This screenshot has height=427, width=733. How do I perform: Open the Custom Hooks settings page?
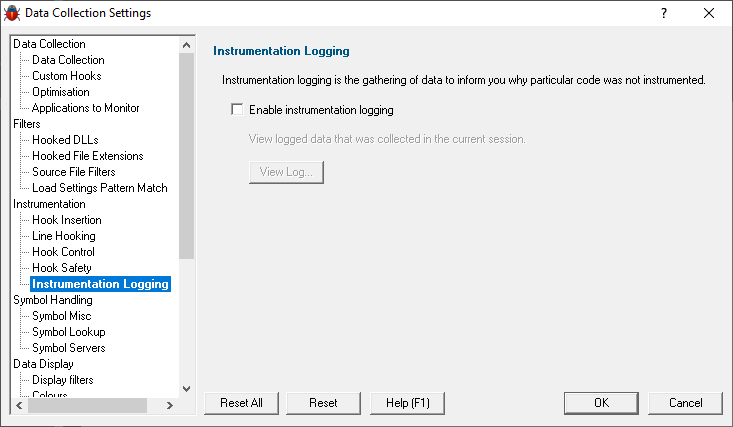[66, 76]
